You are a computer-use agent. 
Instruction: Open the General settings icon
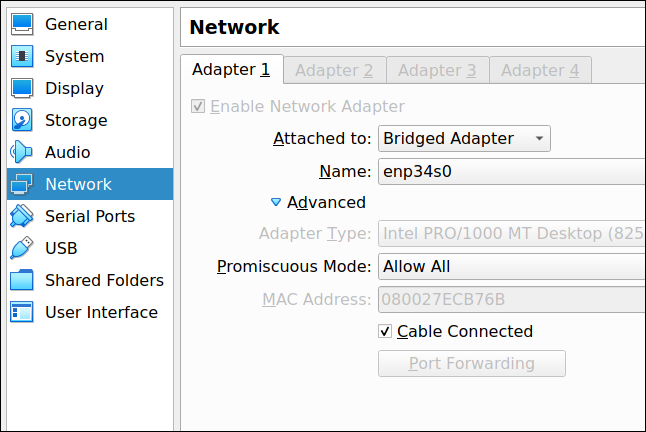22,24
